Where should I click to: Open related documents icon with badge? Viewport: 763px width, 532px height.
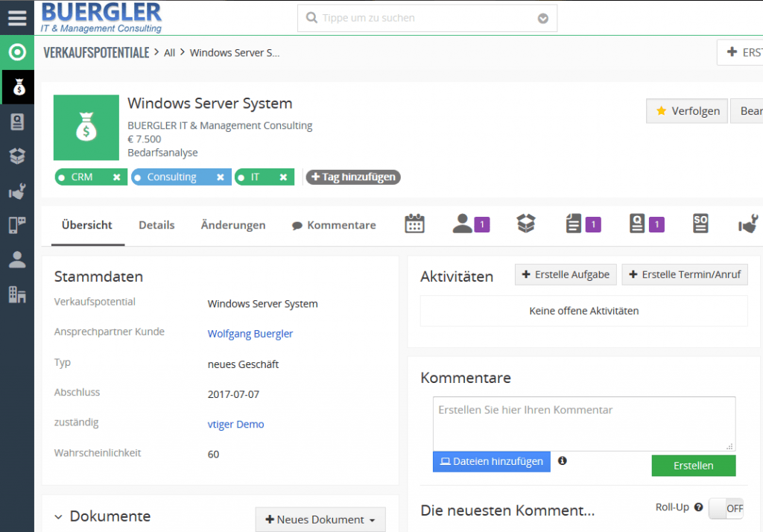(573, 224)
